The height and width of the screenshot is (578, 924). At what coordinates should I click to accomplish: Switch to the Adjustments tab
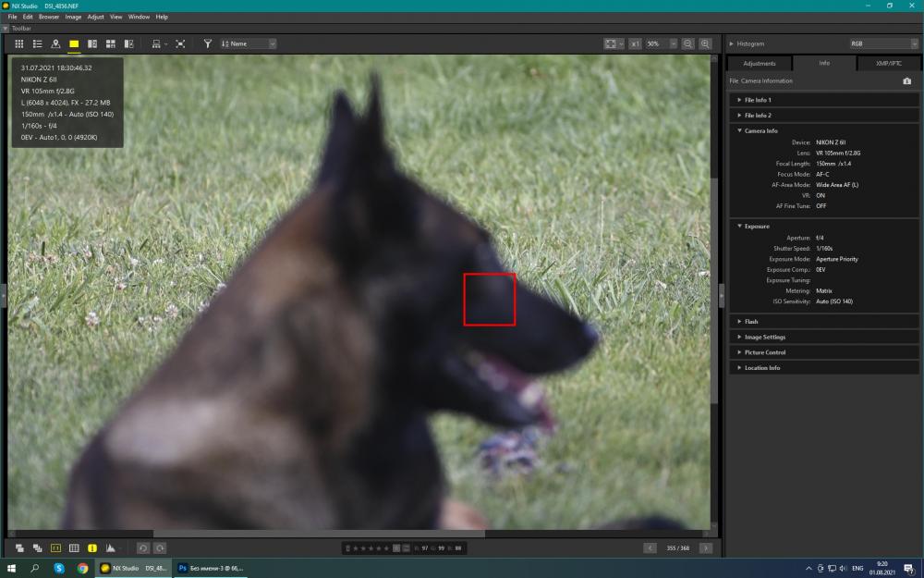pyautogui.click(x=760, y=63)
